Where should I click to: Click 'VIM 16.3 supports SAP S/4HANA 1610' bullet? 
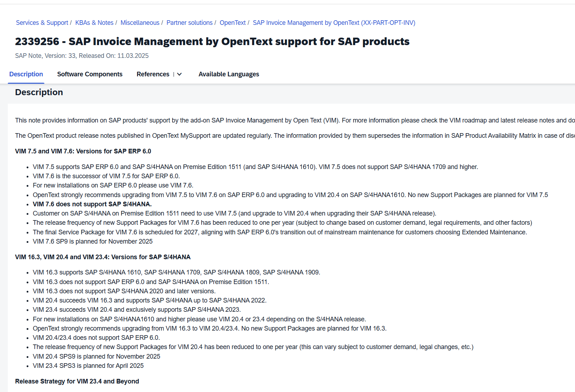coord(176,272)
